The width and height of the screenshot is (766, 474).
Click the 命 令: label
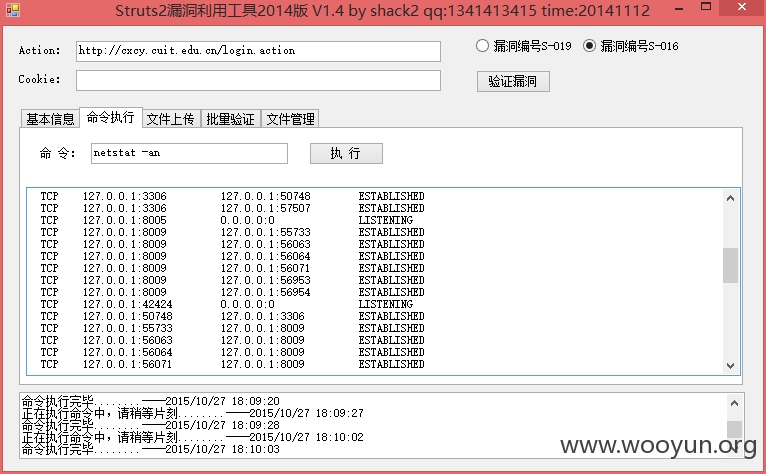tap(58, 153)
